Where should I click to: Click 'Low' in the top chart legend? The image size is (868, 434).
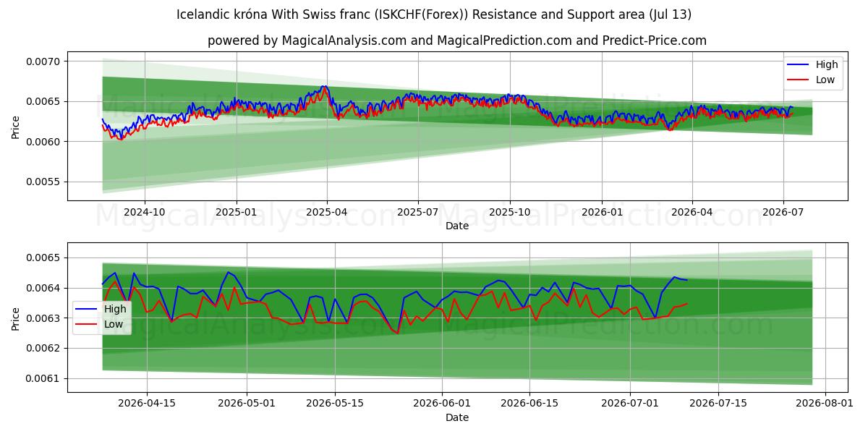point(825,80)
